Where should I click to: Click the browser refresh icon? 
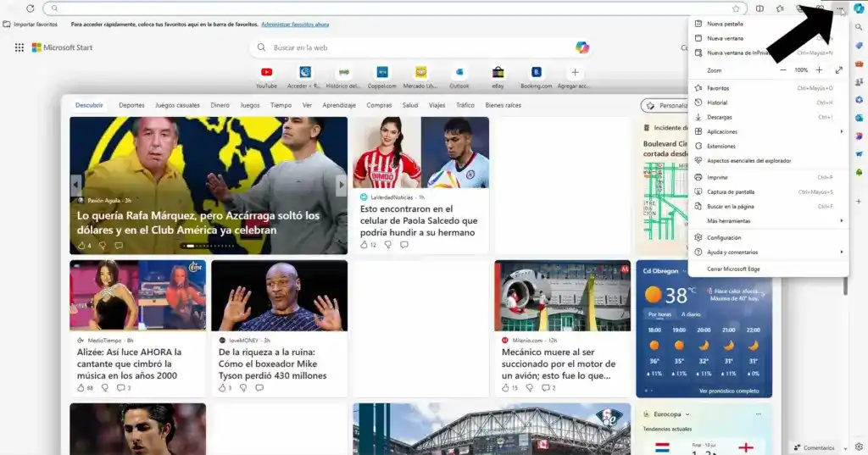pos(30,8)
